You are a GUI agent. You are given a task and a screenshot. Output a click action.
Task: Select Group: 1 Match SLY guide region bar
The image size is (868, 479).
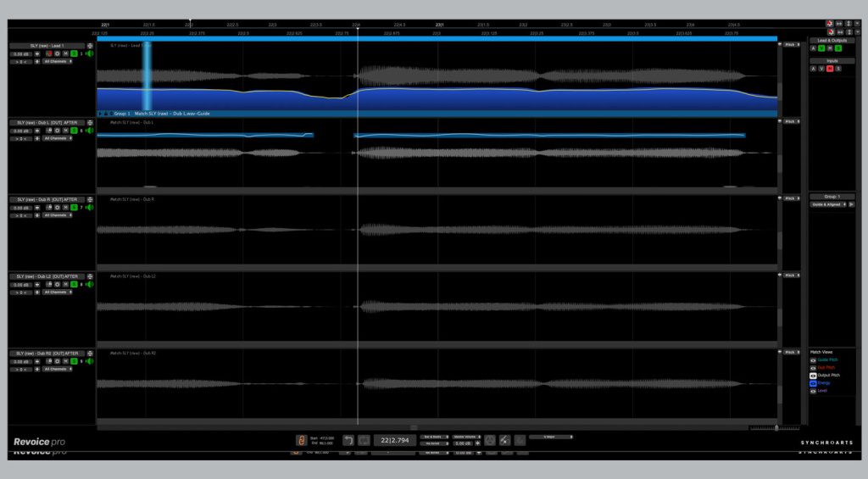point(437,114)
